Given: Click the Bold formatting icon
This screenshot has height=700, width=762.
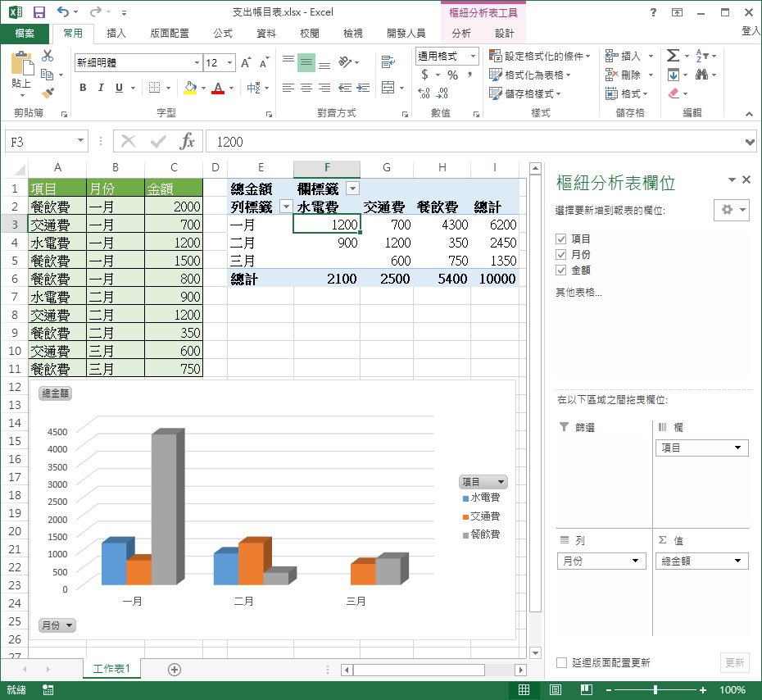Looking at the screenshot, I should pos(83,88).
